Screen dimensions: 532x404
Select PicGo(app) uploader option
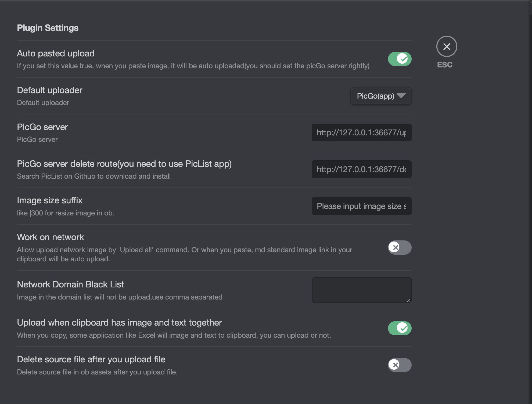point(375,96)
